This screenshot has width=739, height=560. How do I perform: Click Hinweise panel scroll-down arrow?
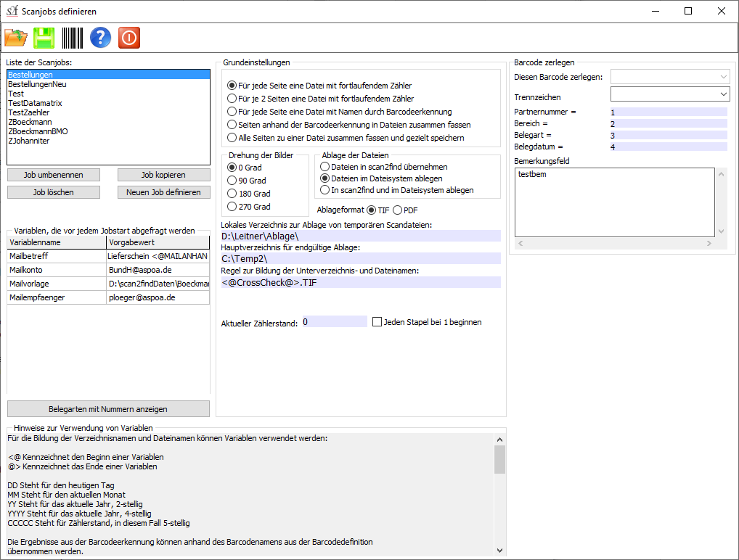(500, 550)
